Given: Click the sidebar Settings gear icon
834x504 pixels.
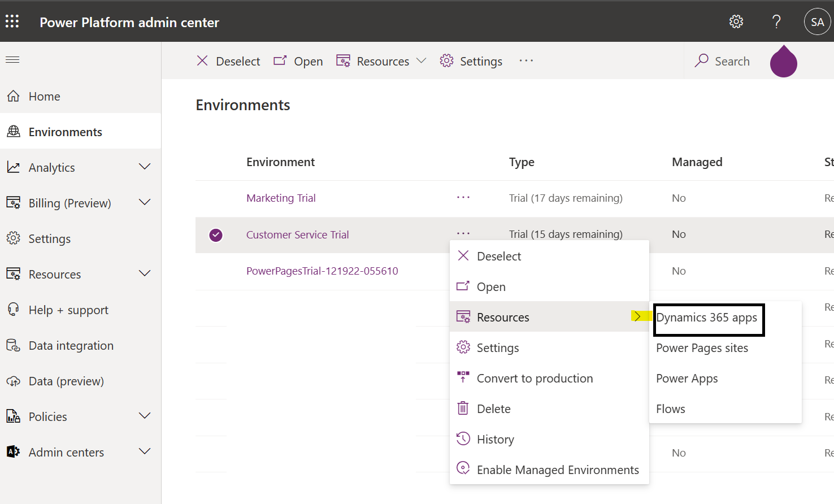Looking at the screenshot, I should 14,238.
